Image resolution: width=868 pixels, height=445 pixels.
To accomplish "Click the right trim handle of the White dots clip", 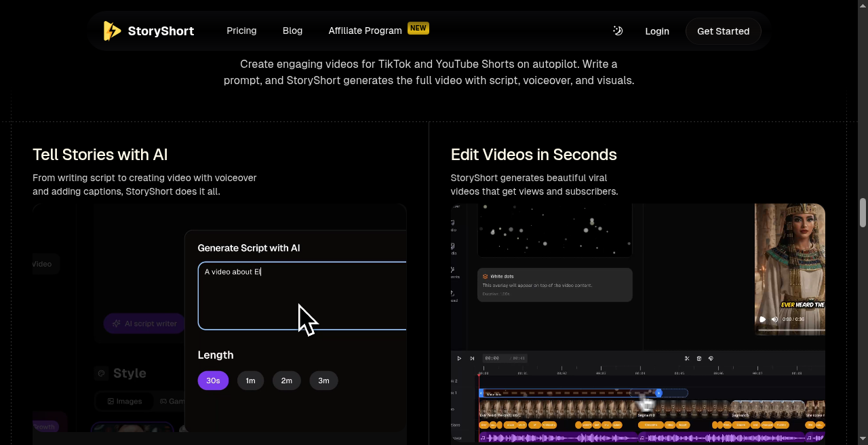I will coord(658,393).
